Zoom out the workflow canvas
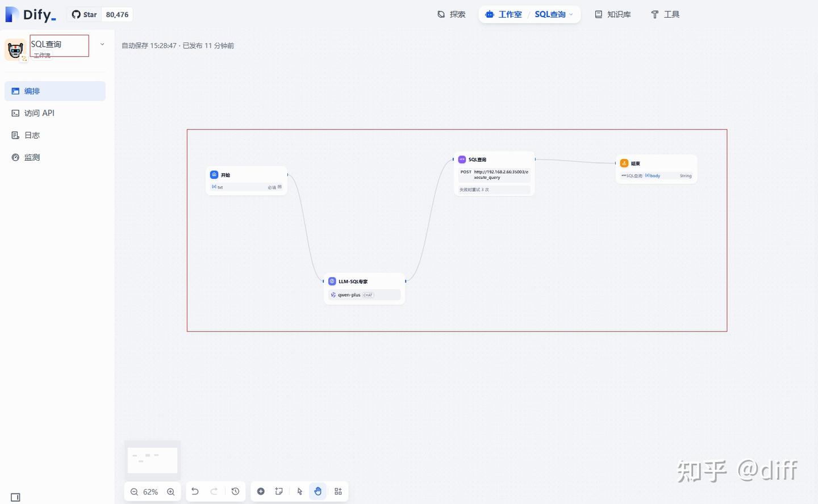 134,492
